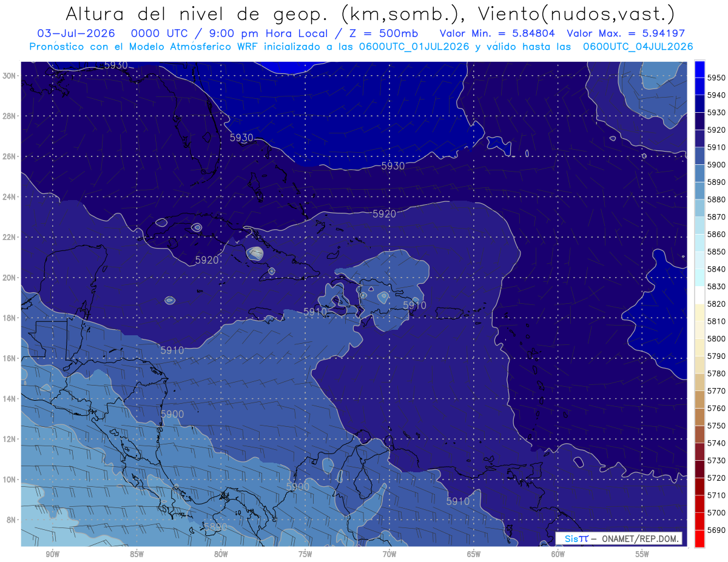This screenshot has height=562, width=728.
Task: Click the dark maroon colorbar segment between 5730 and 5720
Action: [699, 469]
